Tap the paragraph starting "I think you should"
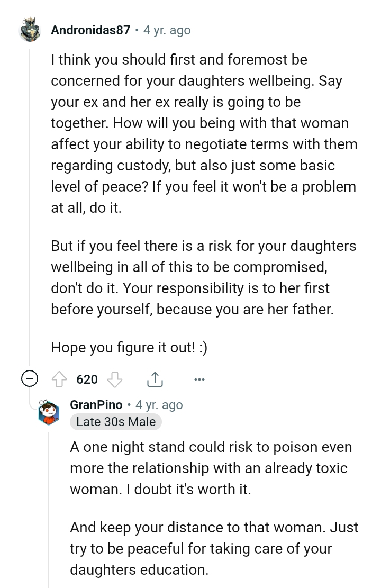This screenshot has width=381, height=588. pos(204,133)
